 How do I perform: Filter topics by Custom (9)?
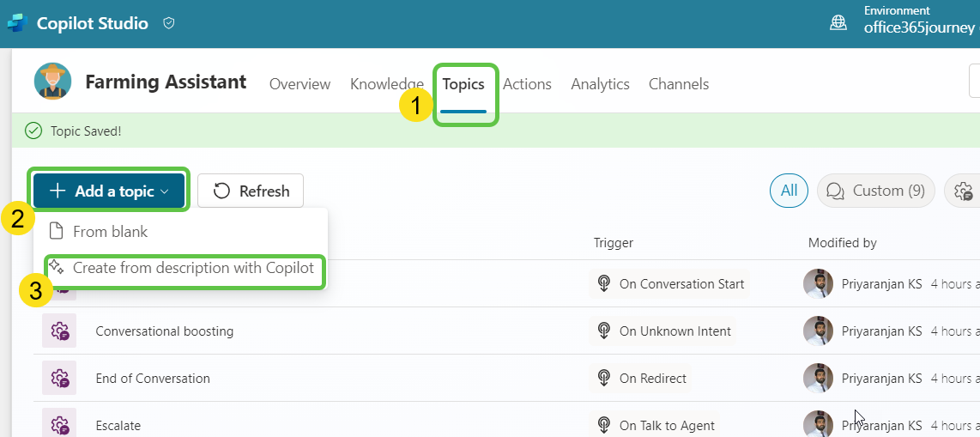875,191
